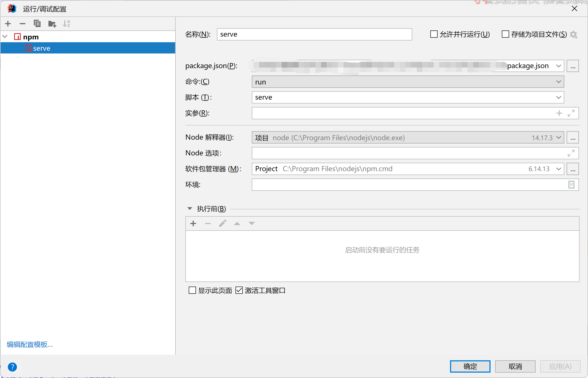The height and width of the screenshot is (378, 588).
Task: Add a before-launch task with the plus icon
Action: tap(193, 223)
